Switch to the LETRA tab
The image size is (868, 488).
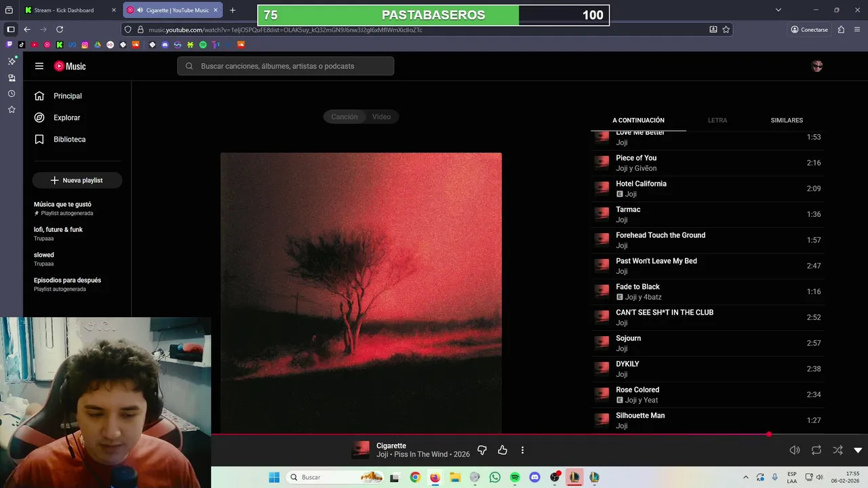(x=717, y=120)
